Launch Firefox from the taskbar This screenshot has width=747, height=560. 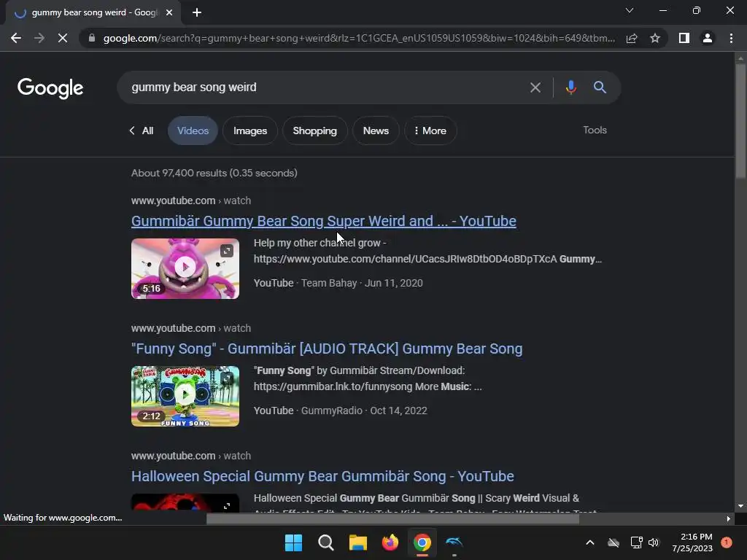(390, 542)
